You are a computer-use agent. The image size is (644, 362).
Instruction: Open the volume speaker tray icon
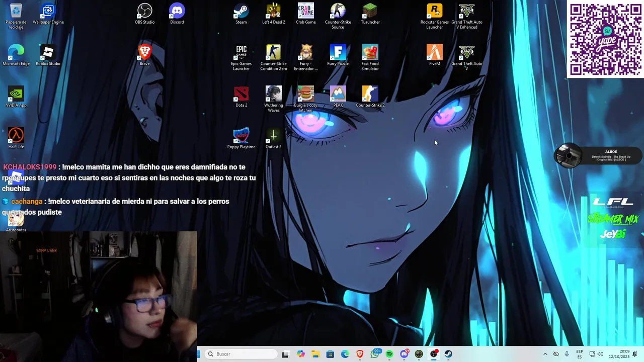coord(600,354)
